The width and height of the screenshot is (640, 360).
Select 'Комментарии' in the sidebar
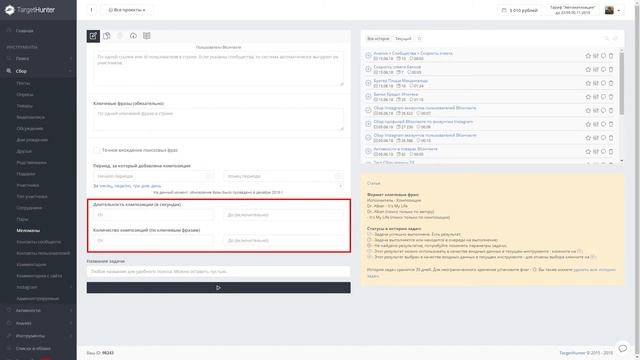[31, 264]
